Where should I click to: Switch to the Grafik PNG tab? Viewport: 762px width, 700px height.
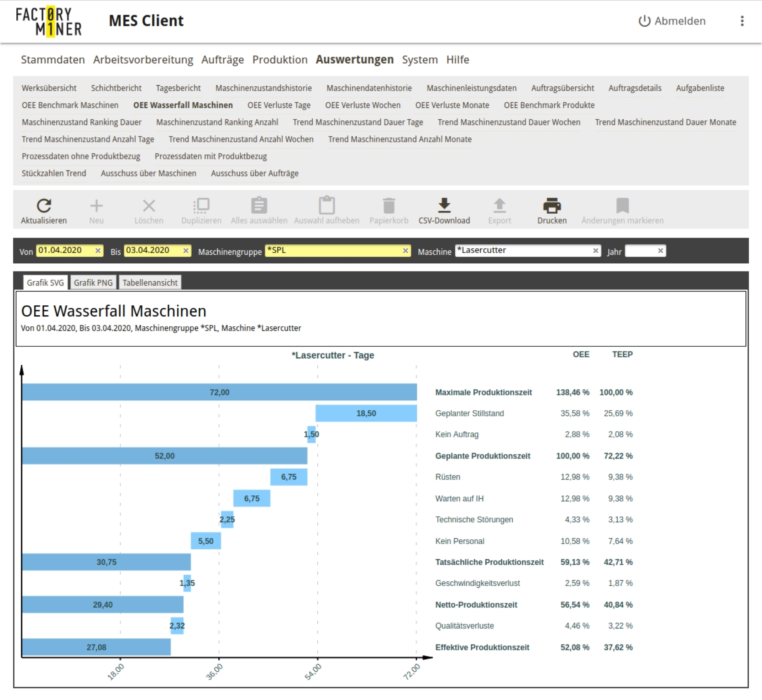(x=93, y=283)
